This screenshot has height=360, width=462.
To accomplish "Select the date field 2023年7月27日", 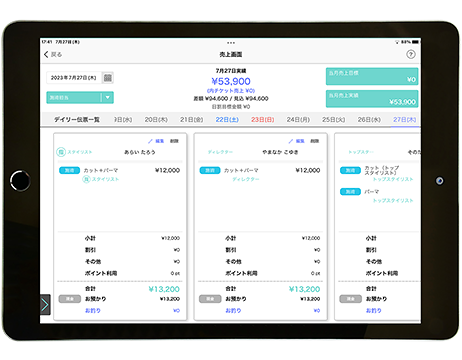I will click(x=74, y=78).
